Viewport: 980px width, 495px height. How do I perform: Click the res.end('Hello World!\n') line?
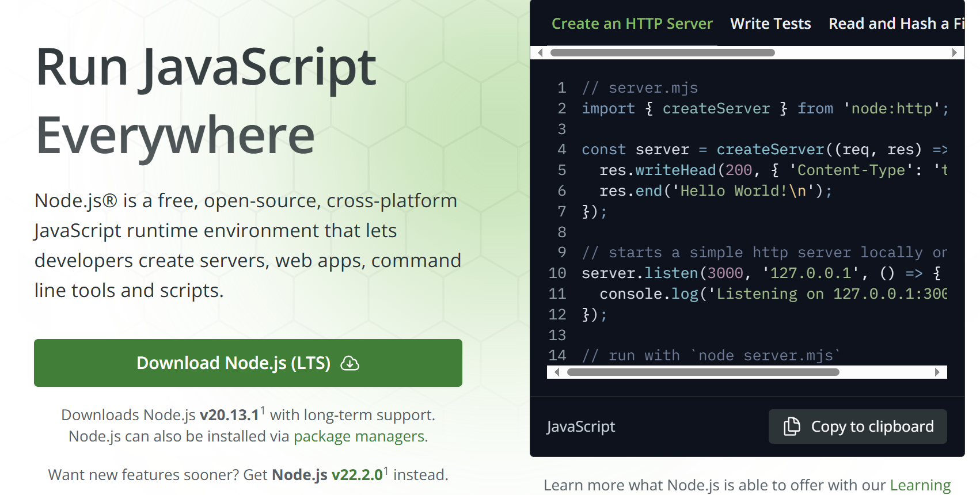click(716, 191)
